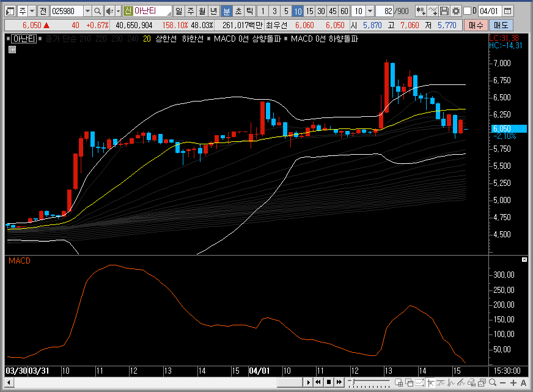Screen dimensions: 533x392
Task: Select the 년 yearly chart tab
Action: click(x=214, y=11)
